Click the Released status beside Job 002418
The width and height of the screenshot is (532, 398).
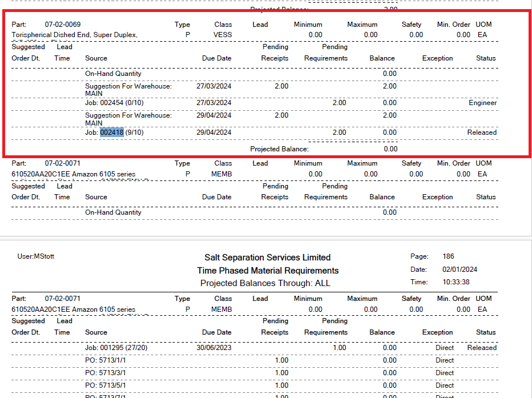(x=482, y=132)
